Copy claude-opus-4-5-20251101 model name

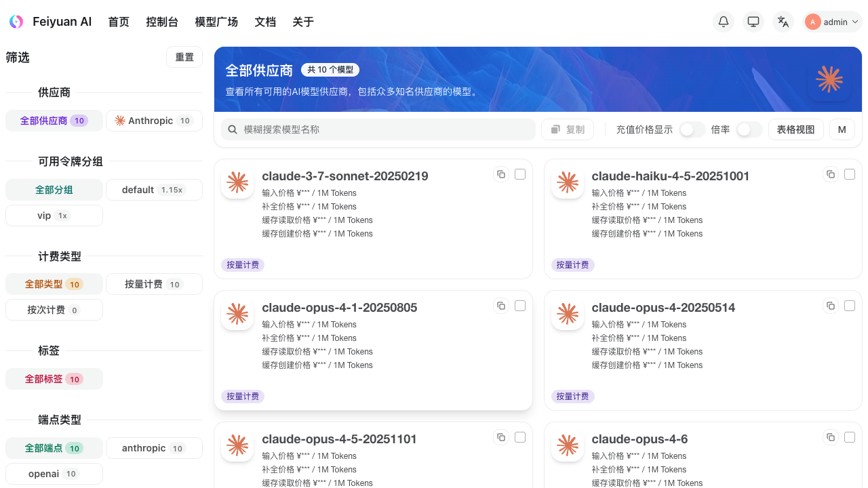pyautogui.click(x=501, y=437)
